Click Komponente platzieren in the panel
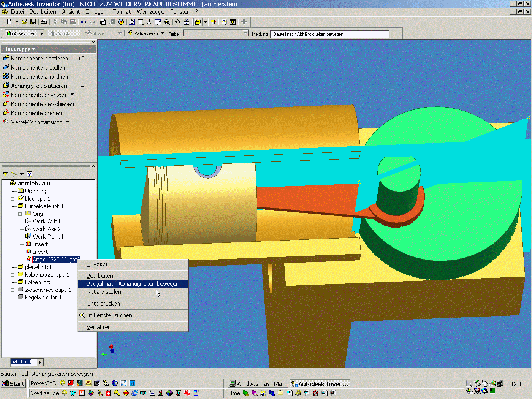Image resolution: width=532 pixels, height=399 pixels. (36, 59)
